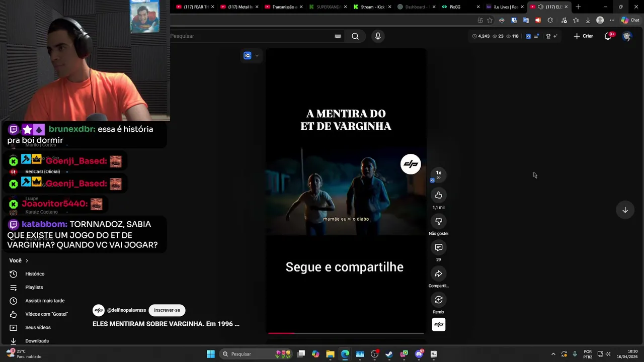Show hidden tray icons chevron
Viewport: 644px width, 362px height.
tap(553, 354)
